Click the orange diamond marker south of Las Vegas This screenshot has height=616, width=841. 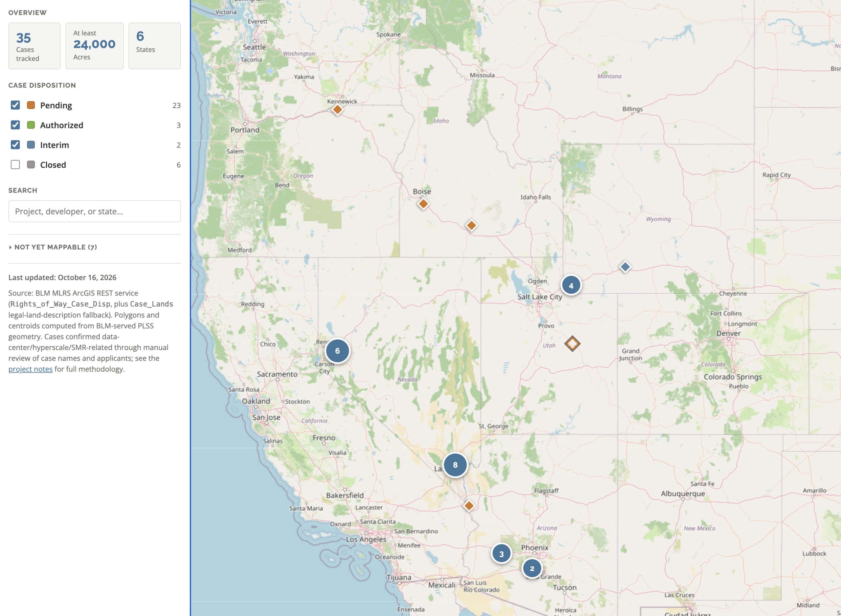[x=469, y=506]
